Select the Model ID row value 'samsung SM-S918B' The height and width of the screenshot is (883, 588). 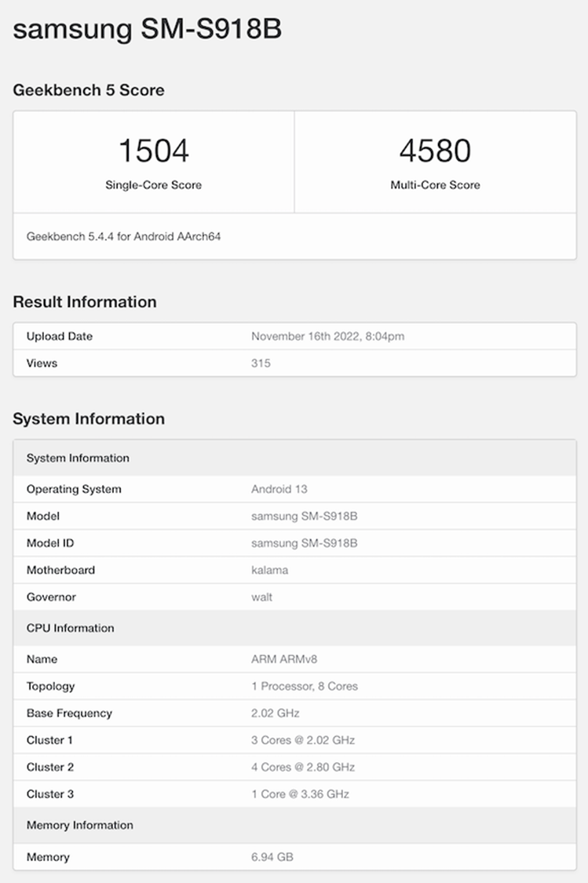(304, 543)
